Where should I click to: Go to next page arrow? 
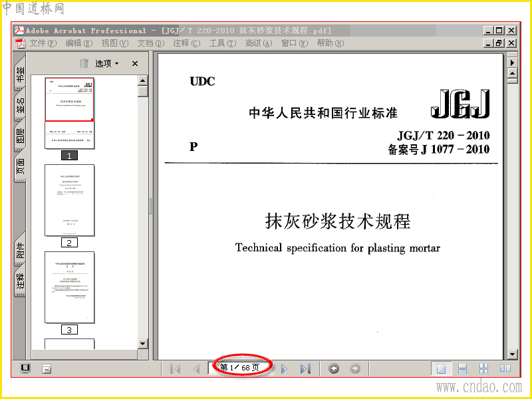(285, 368)
